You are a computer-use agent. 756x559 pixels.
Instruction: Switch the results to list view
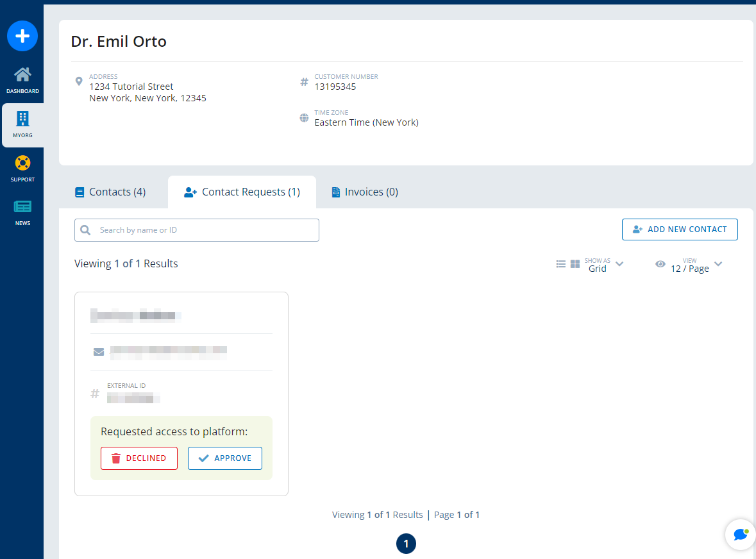560,263
